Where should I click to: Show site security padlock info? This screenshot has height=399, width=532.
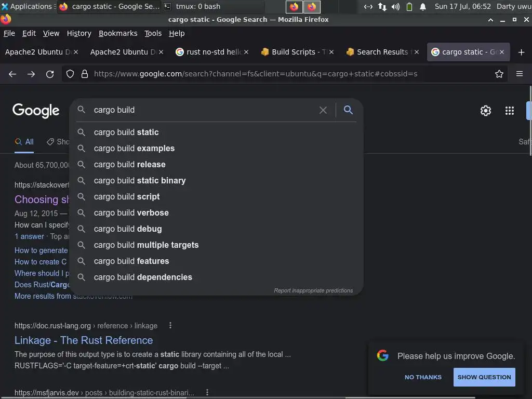[x=85, y=74]
